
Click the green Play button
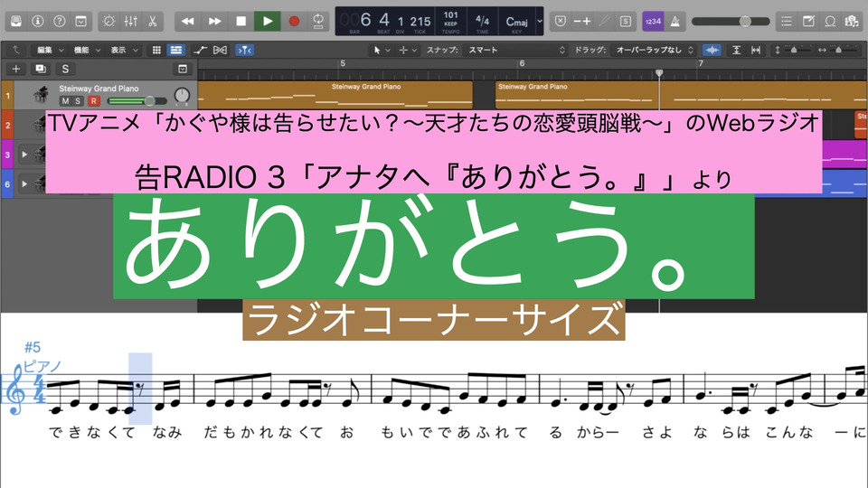tap(268, 21)
